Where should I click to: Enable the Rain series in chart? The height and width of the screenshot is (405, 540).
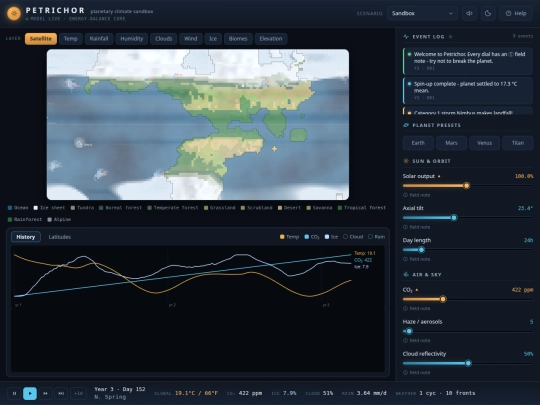click(x=376, y=237)
